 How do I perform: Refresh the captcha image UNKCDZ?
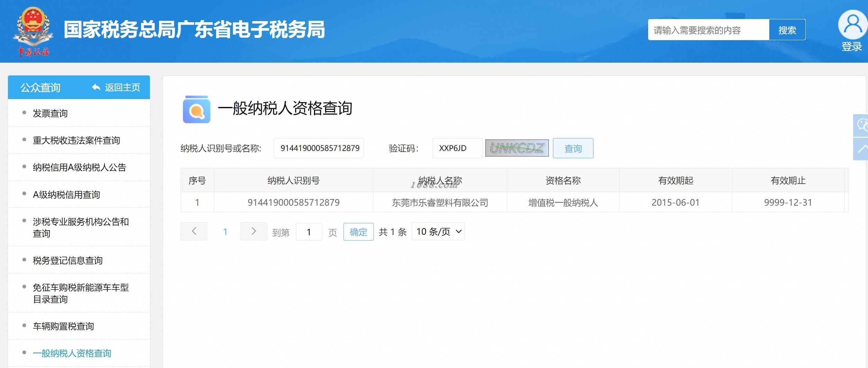point(517,148)
